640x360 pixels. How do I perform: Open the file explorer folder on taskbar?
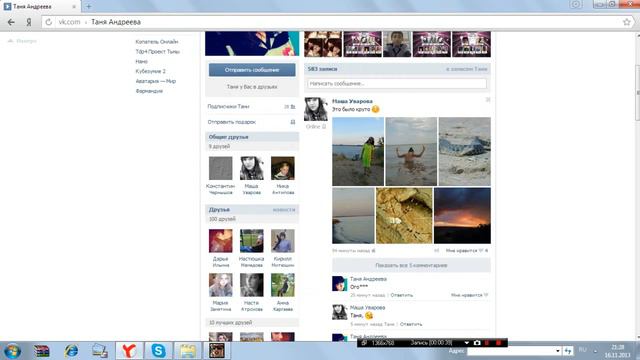pos(188,351)
